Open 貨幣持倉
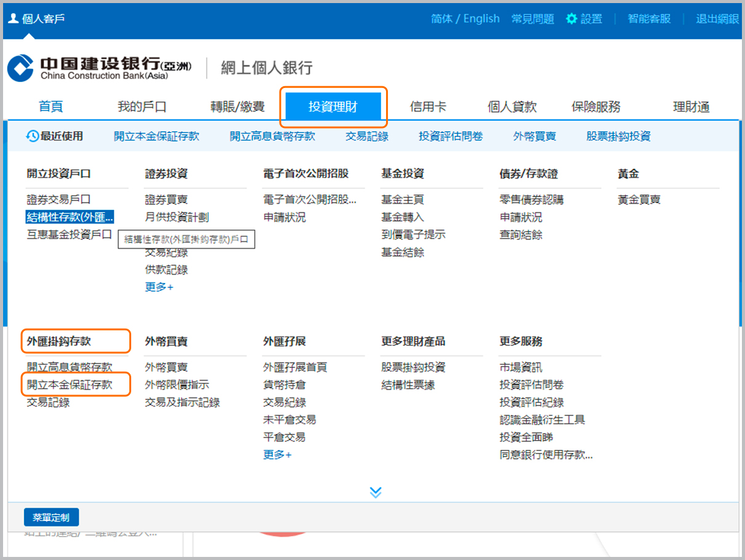 (x=284, y=385)
